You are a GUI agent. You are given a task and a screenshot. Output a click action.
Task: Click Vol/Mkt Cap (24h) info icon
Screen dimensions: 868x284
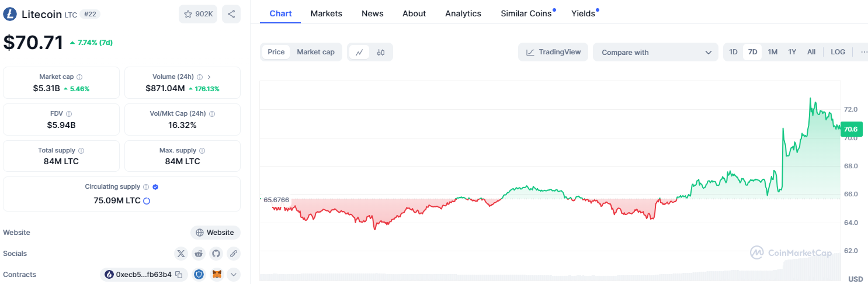[212, 114]
